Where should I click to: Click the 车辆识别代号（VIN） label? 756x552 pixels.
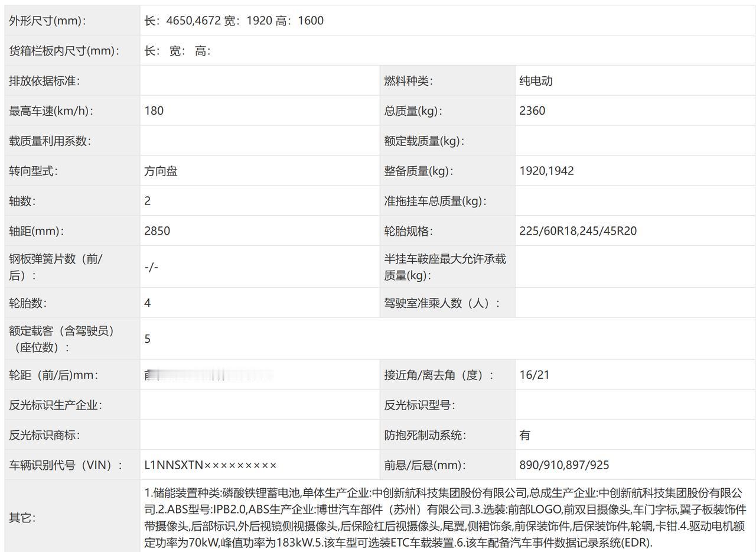(66, 465)
